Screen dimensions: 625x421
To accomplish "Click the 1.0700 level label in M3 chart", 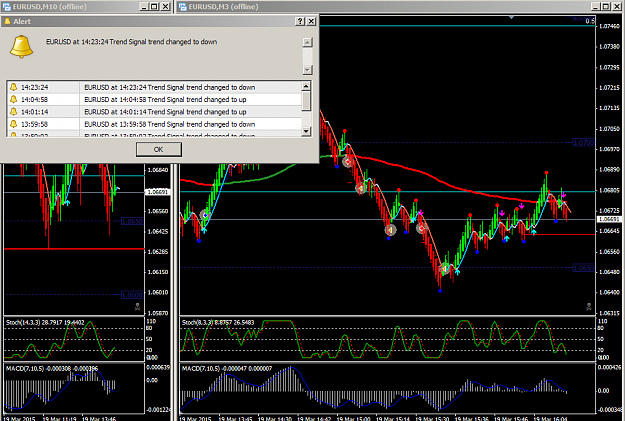I will point(583,142).
